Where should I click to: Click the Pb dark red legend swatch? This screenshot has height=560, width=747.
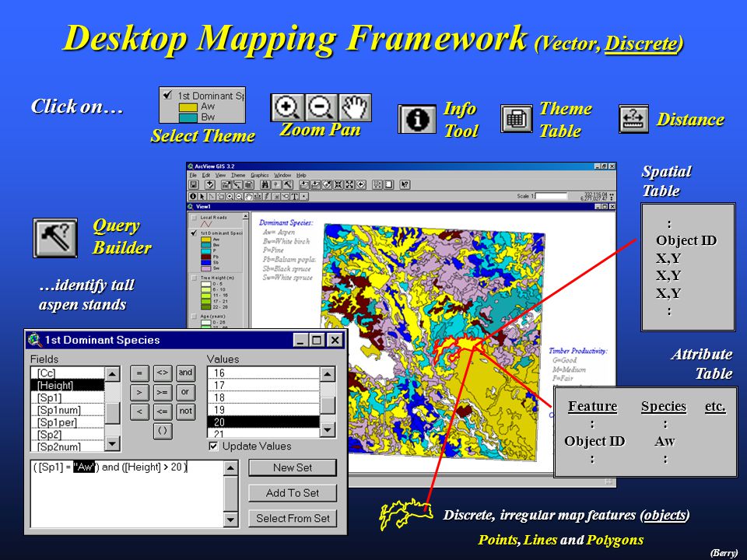coord(205,256)
